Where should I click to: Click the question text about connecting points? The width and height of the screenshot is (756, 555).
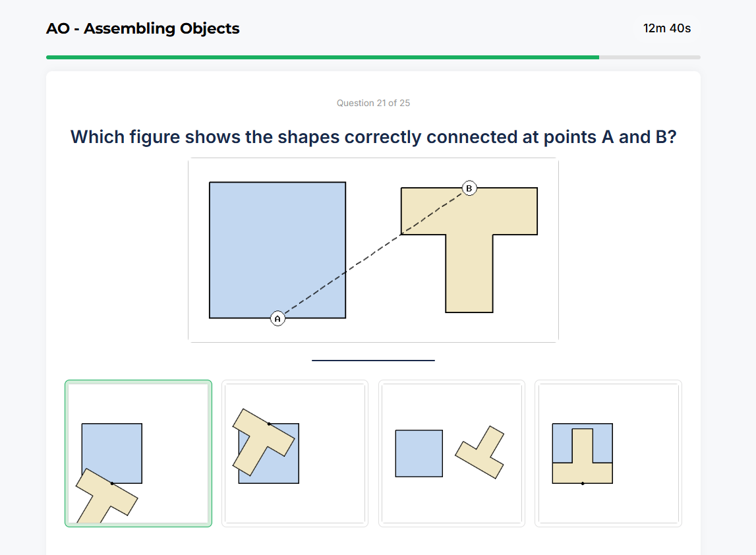[x=373, y=136]
